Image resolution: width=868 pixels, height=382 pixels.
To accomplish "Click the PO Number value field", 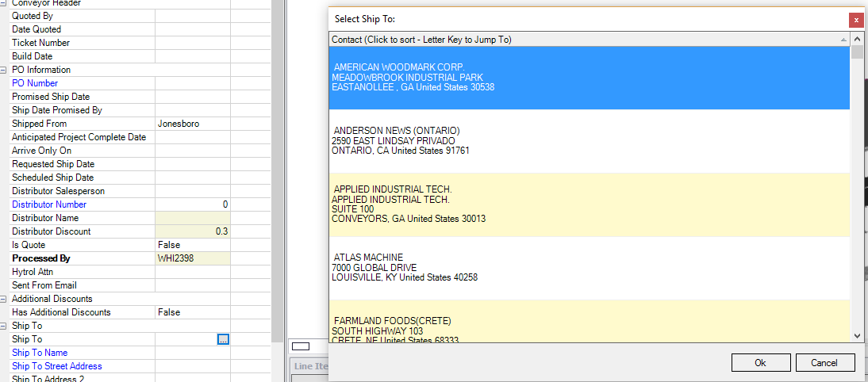I will tap(193, 83).
